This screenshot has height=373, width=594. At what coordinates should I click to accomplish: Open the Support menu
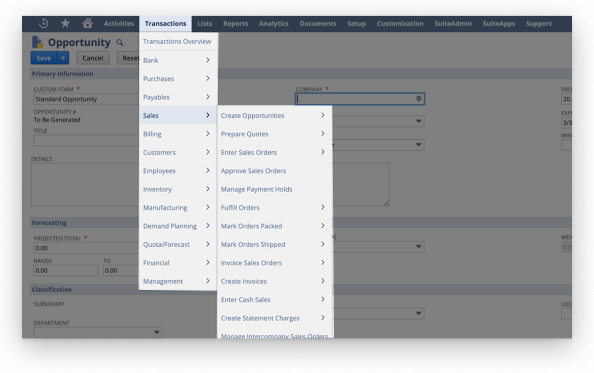[x=538, y=23]
